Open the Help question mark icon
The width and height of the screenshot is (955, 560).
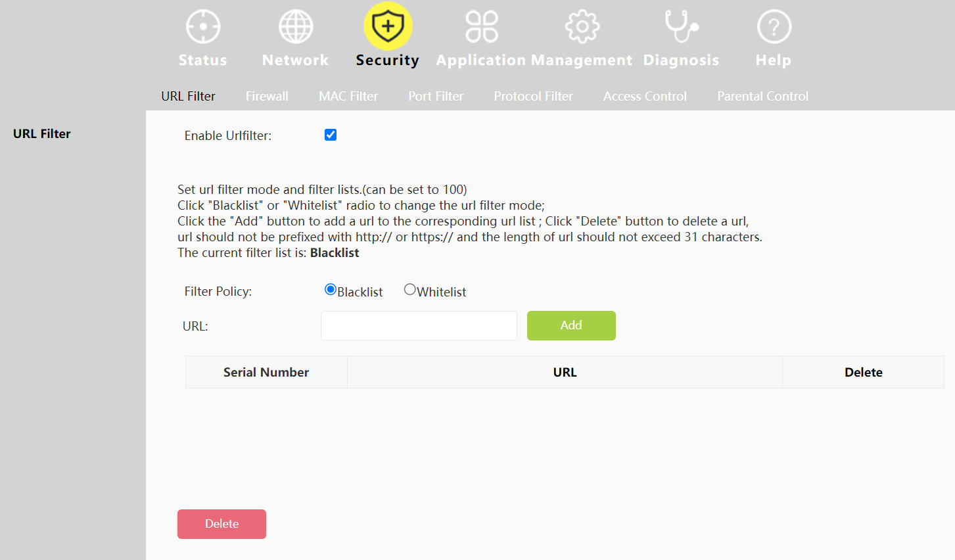pos(774,27)
